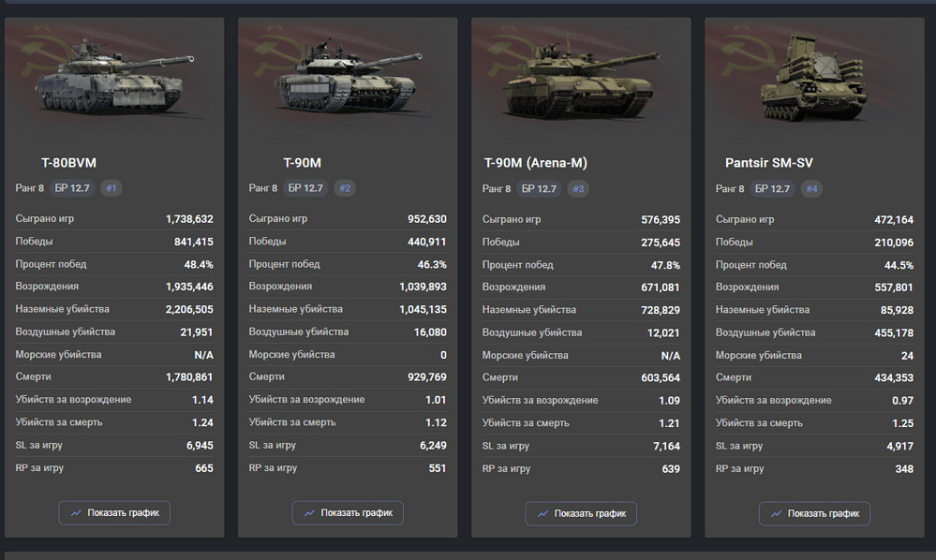Select the #3 rank badge on T-90M (Arena-M)
The height and width of the screenshot is (560, 936).
click(x=578, y=189)
